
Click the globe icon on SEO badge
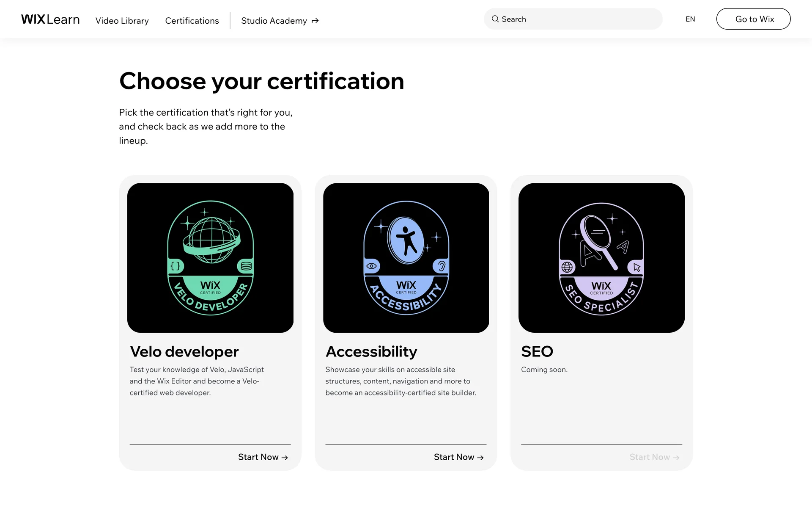[567, 267]
